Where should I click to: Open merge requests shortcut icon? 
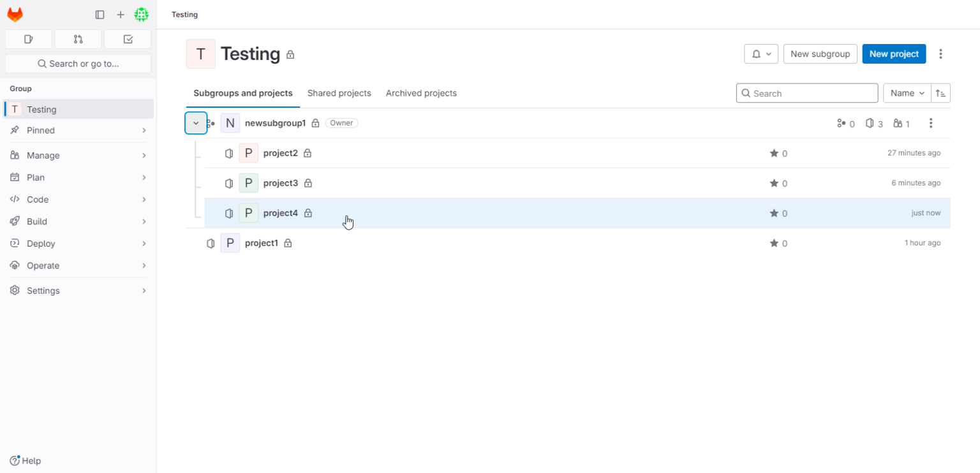point(78,40)
